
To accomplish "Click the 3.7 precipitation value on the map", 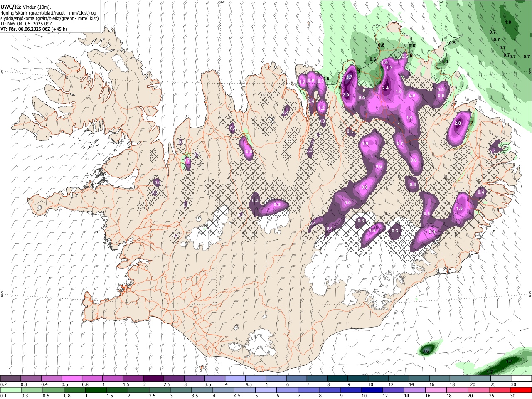I will coord(349,77).
